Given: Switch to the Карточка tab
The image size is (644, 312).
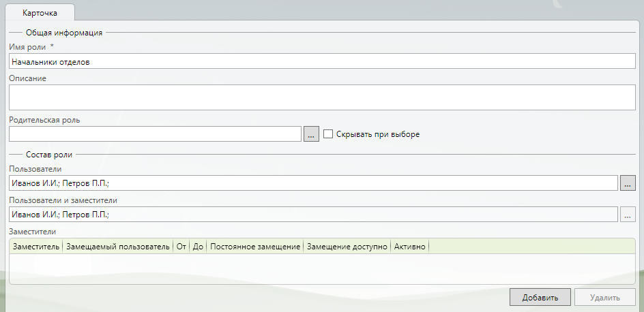Looking at the screenshot, I should pyautogui.click(x=40, y=13).
